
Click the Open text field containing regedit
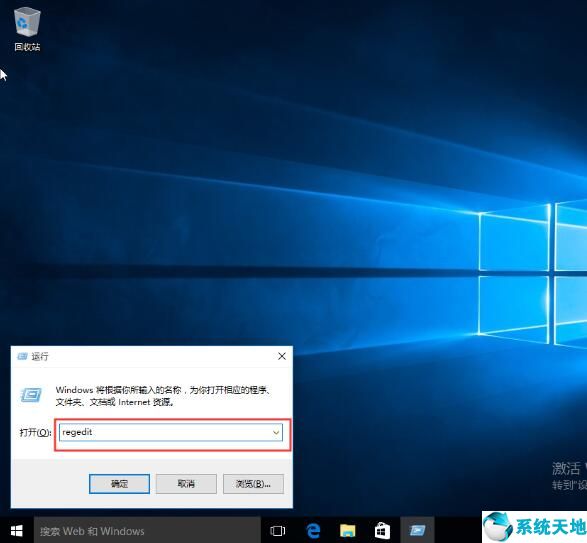(x=171, y=433)
